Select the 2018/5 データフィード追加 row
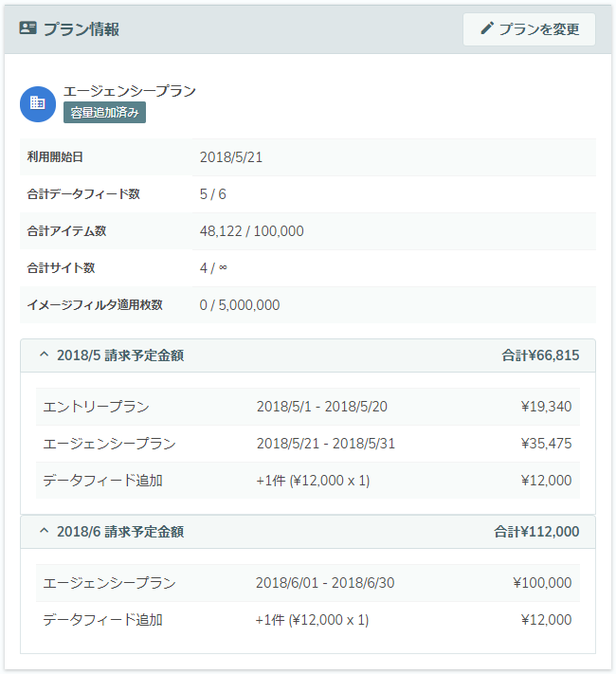This screenshot has width=616, height=674. tap(308, 481)
